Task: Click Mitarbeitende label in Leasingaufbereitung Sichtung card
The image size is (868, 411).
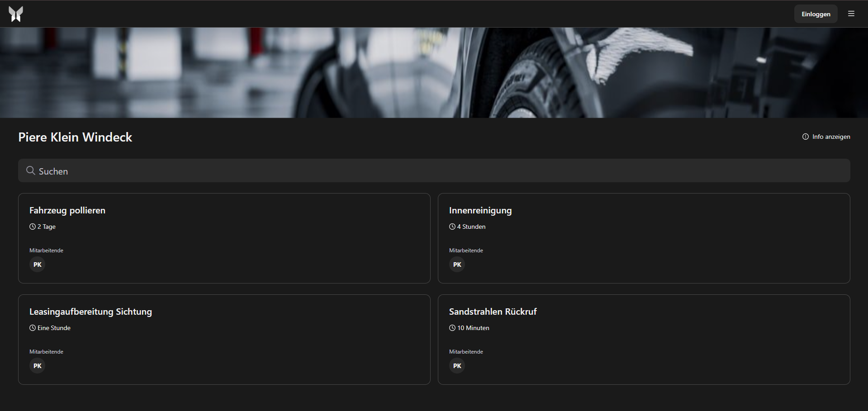Action: tap(46, 352)
